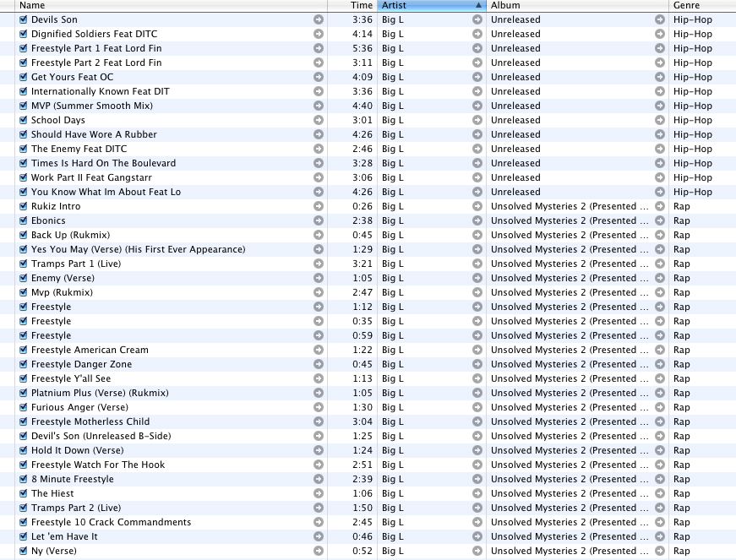Image resolution: width=736 pixels, height=560 pixels.
Task: Click name arrow icon for The Hiest
Action: pos(319,493)
